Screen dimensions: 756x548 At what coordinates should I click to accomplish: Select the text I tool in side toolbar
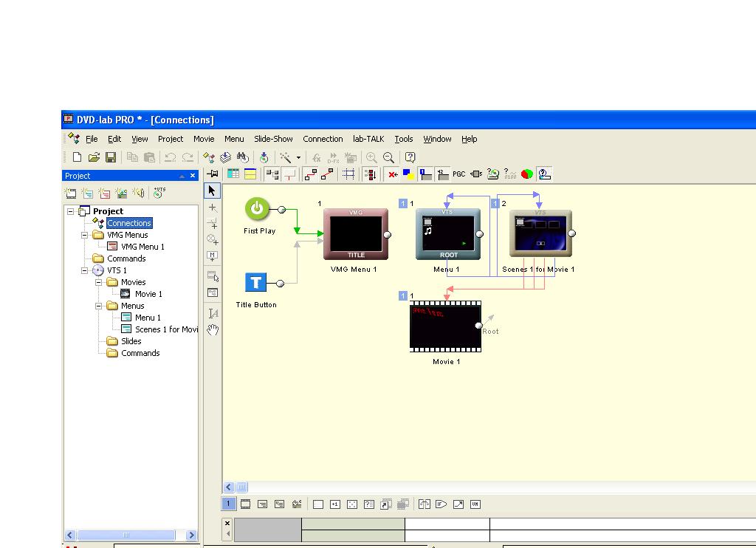213,314
